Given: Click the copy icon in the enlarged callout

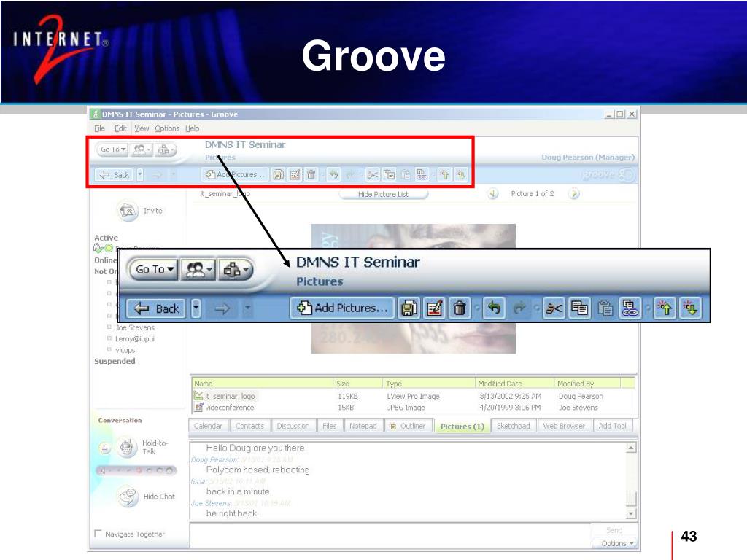Looking at the screenshot, I should click(x=578, y=308).
